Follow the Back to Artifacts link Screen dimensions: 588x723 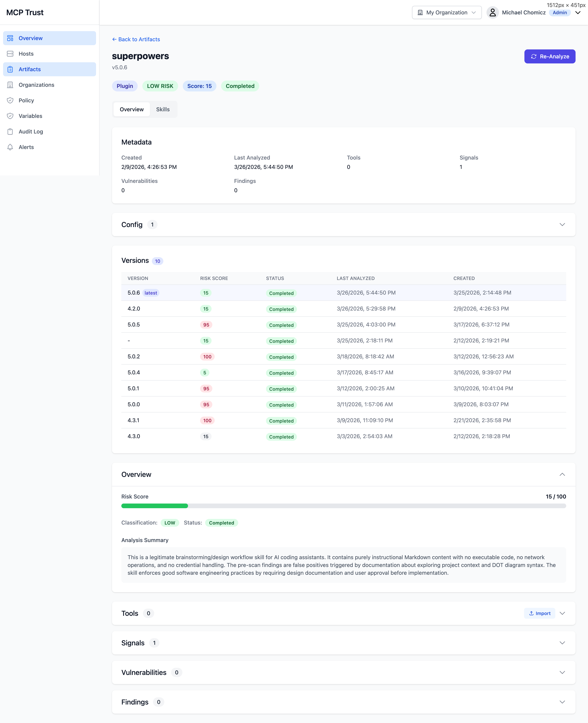[136, 39]
